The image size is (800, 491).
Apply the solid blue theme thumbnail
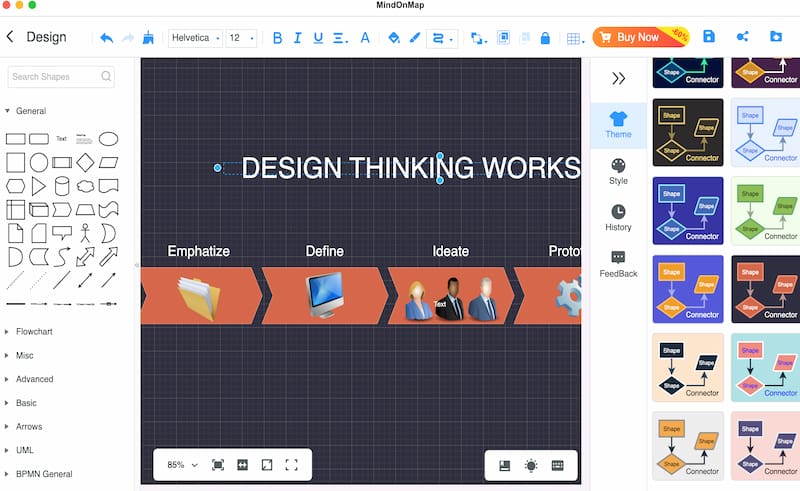point(688,211)
